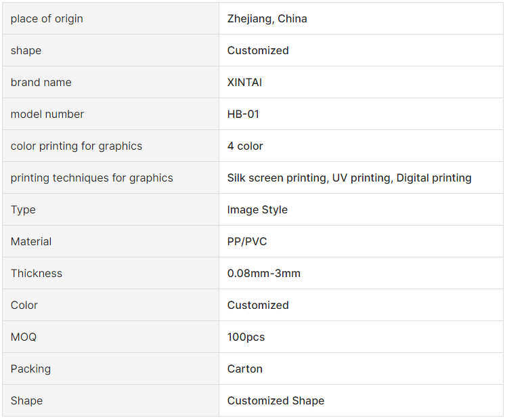Select the 'model number' label
The image size is (505, 420).
[x=47, y=114]
